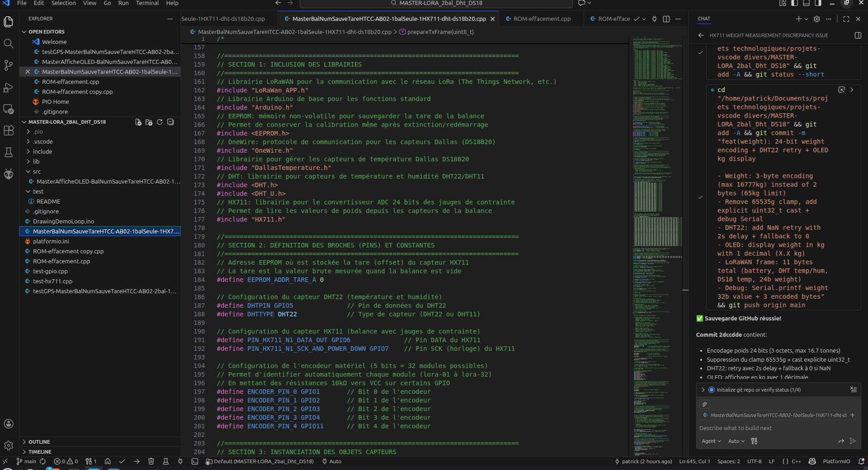
Task: Click Refresh Explorer icon in project header
Action: coord(160,122)
